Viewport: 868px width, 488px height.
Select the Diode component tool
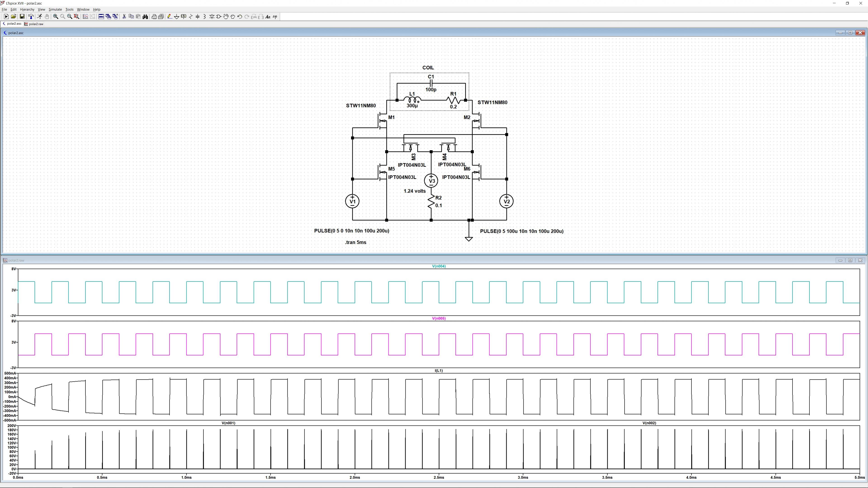tap(212, 17)
